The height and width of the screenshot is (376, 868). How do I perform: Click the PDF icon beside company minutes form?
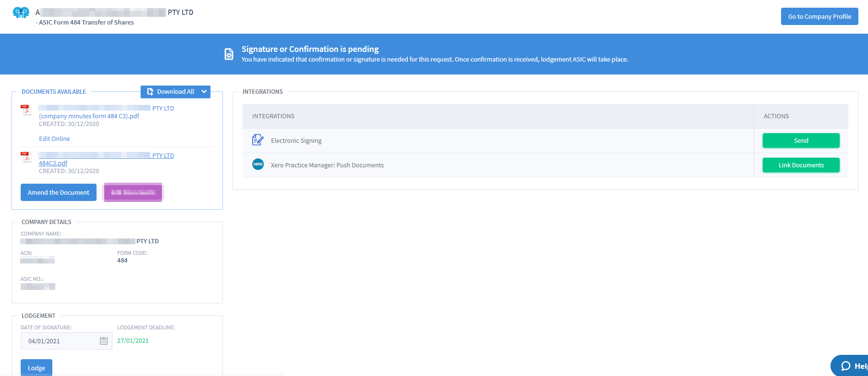coord(26,110)
